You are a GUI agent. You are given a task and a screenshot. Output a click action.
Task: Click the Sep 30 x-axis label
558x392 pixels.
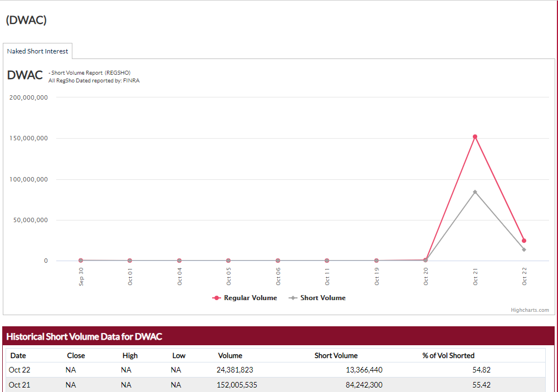(x=81, y=276)
